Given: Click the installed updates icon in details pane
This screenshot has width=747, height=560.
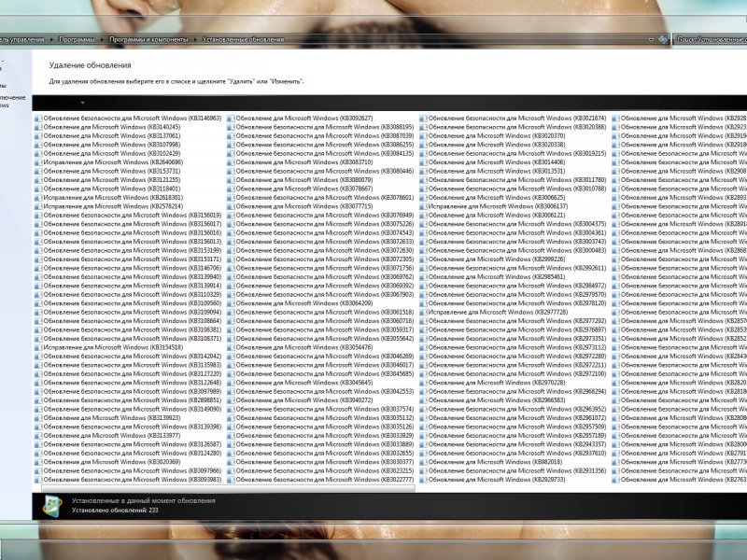Looking at the screenshot, I should (52, 506).
